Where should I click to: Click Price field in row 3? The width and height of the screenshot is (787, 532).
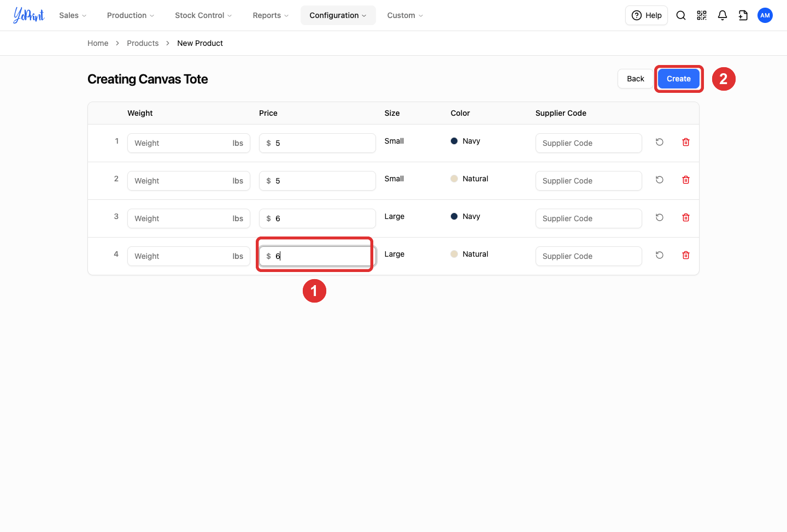point(318,218)
